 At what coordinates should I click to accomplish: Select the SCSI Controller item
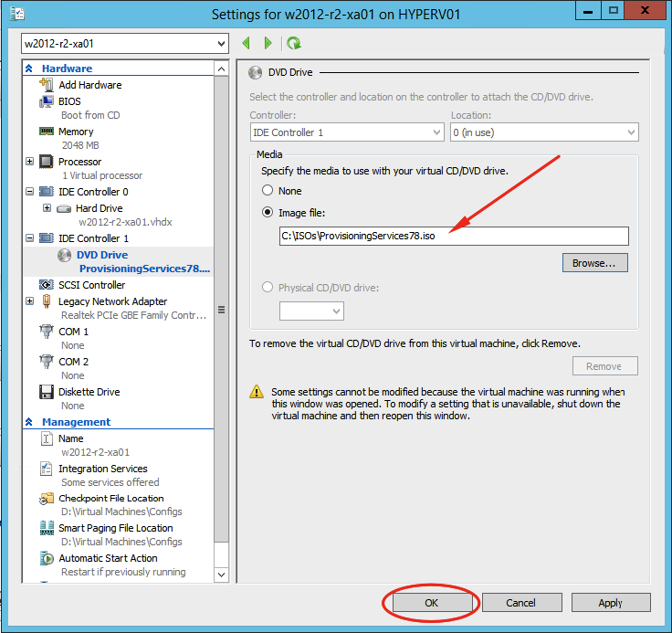pyautogui.click(x=91, y=285)
